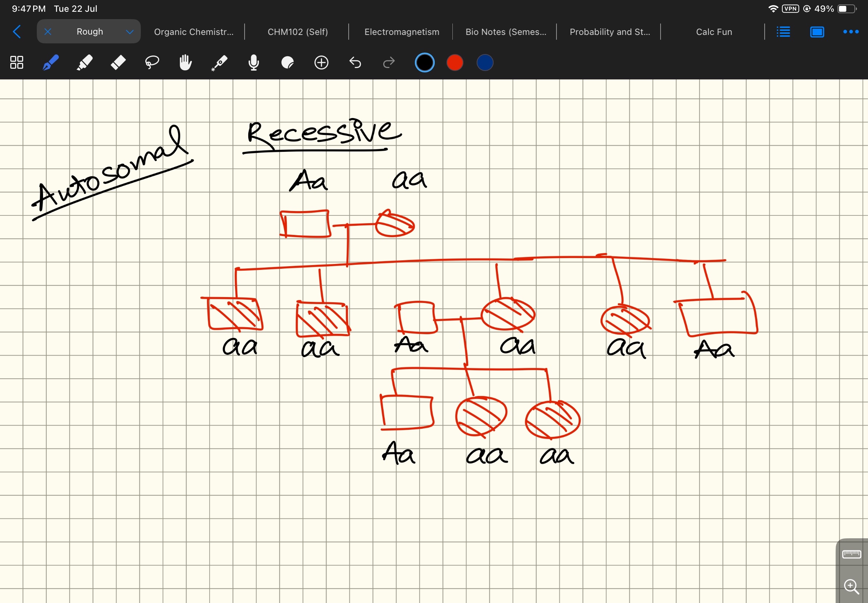Undo the last stroke

(355, 63)
